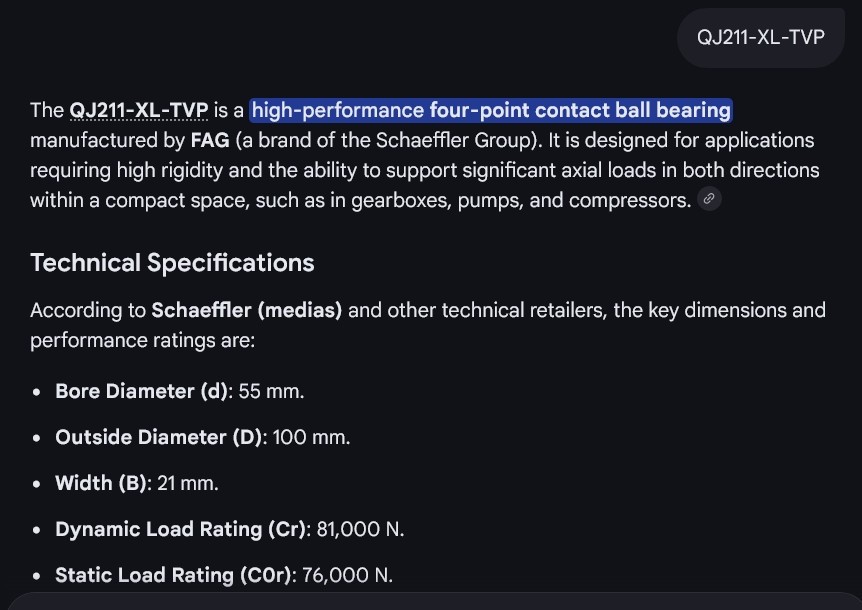Select the Static Load Rating (C0r) label
Viewport: 862px width, 610px height.
pos(173,575)
